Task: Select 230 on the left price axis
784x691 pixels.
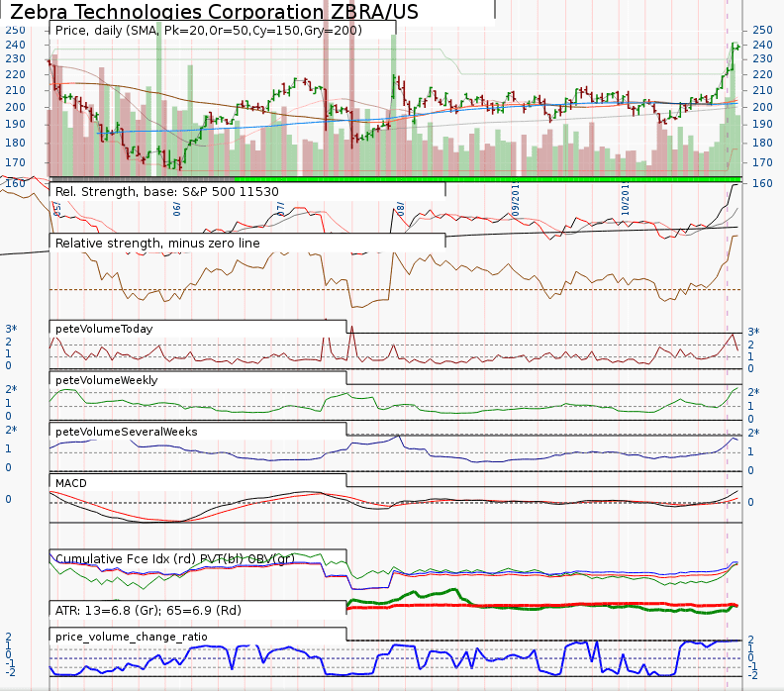Action: click(15, 58)
